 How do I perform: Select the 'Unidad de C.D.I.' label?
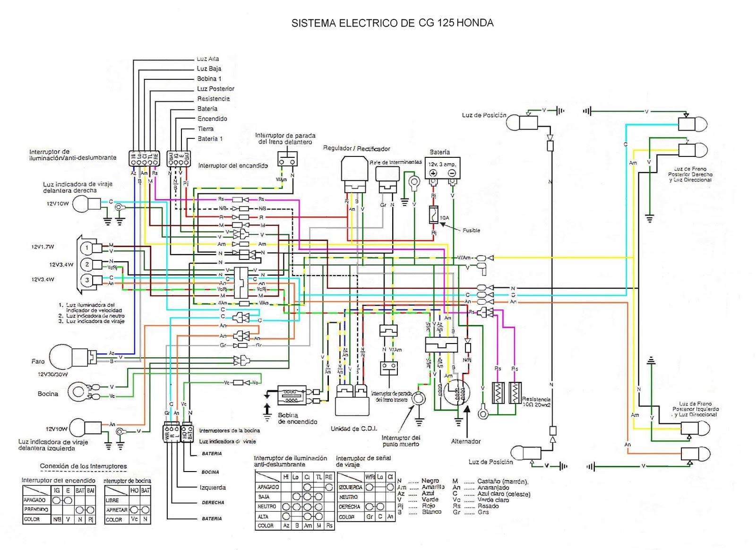pyautogui.click(x=354, y=429)
